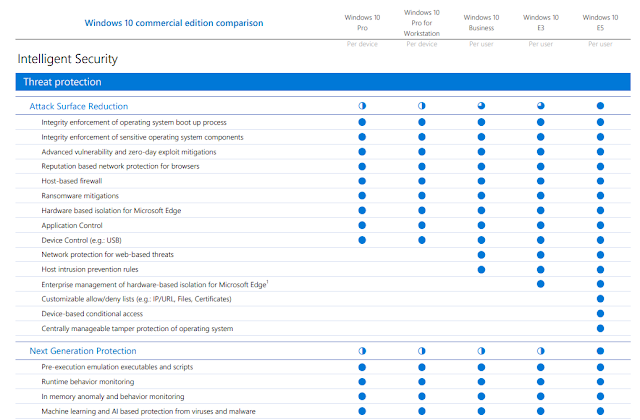This screenshot has width=640, height=420.
Task: Click Pro dot for Device Control (e.g.: USB)
Action: pos(362,240)
